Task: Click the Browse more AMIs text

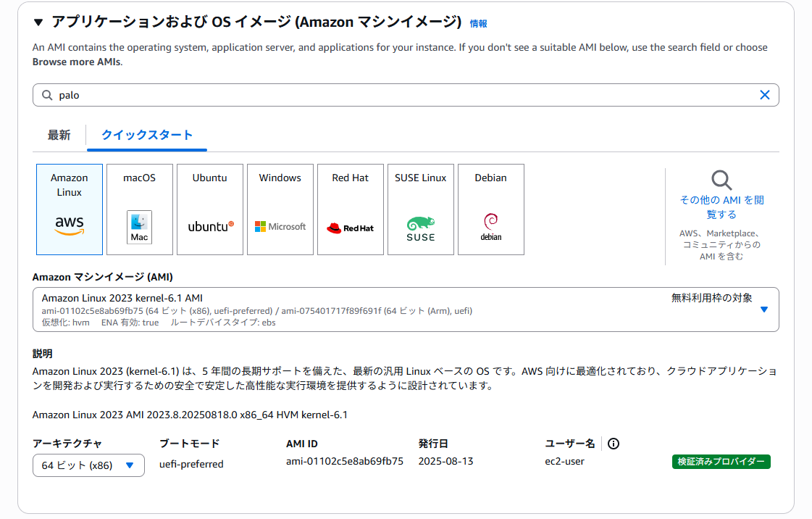Action: click(77, 62)
